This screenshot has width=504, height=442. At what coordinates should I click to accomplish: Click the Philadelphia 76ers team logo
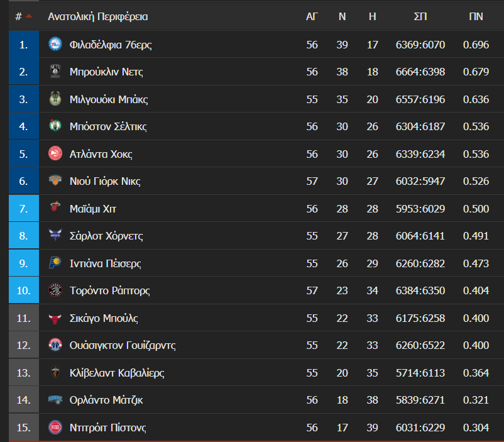point(55,44)
